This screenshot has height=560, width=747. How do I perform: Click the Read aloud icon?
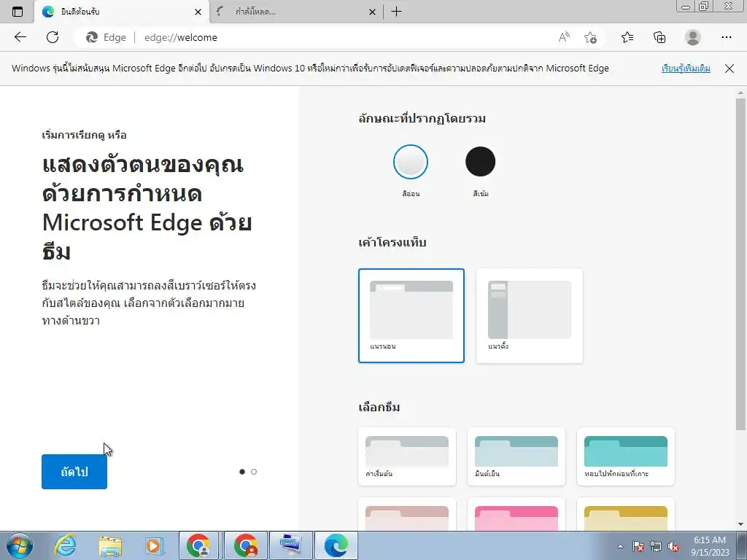564,37
